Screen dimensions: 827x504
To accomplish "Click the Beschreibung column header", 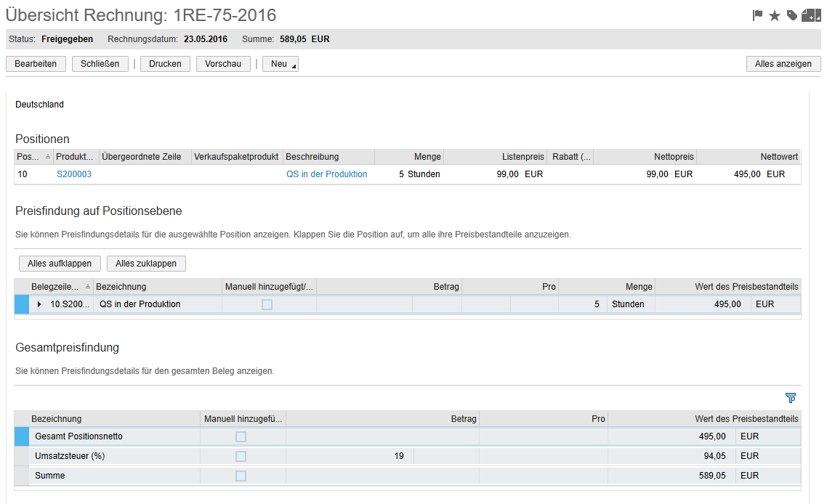I will click(312, 157).
